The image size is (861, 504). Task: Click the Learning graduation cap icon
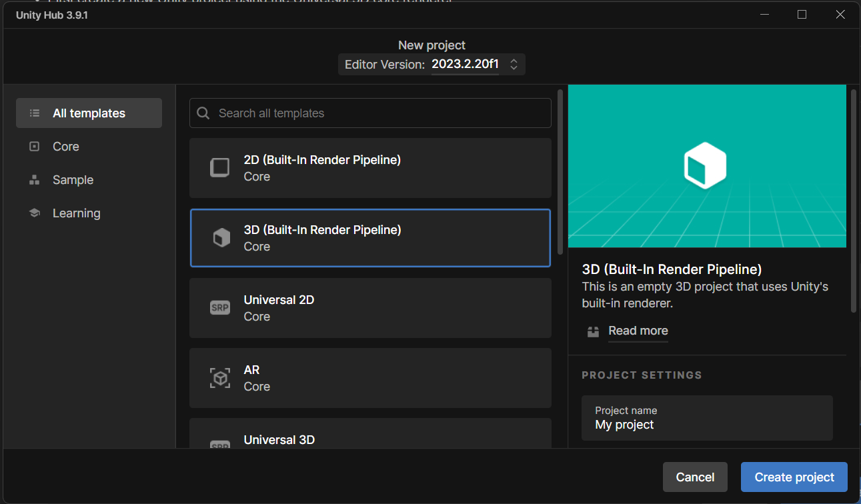pyautogui.click(x=35, y=213)
